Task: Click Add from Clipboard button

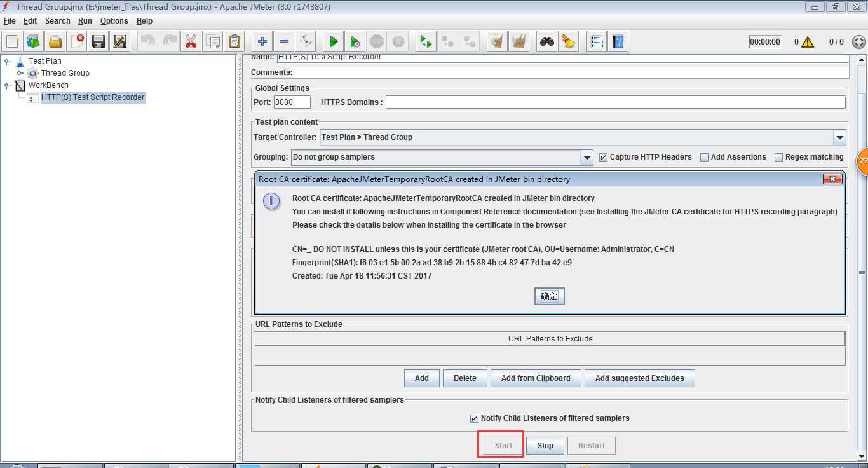Action: (x=536, y=378)
